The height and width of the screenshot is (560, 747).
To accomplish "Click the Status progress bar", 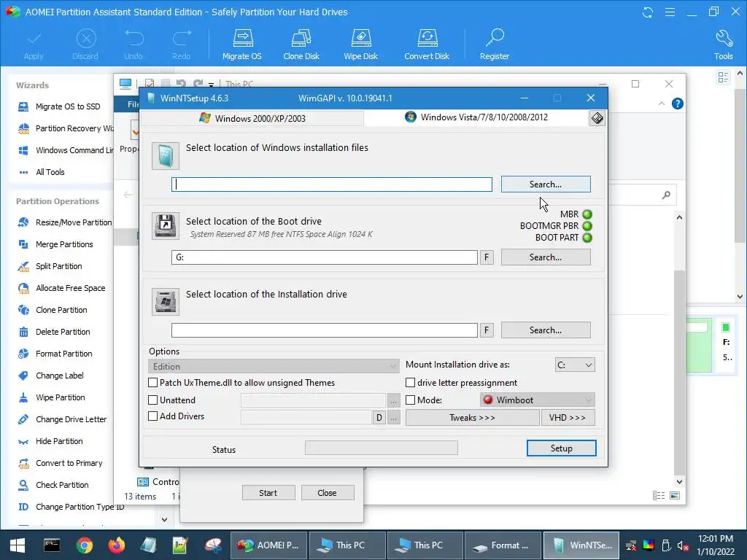I will tap(381, 448).
